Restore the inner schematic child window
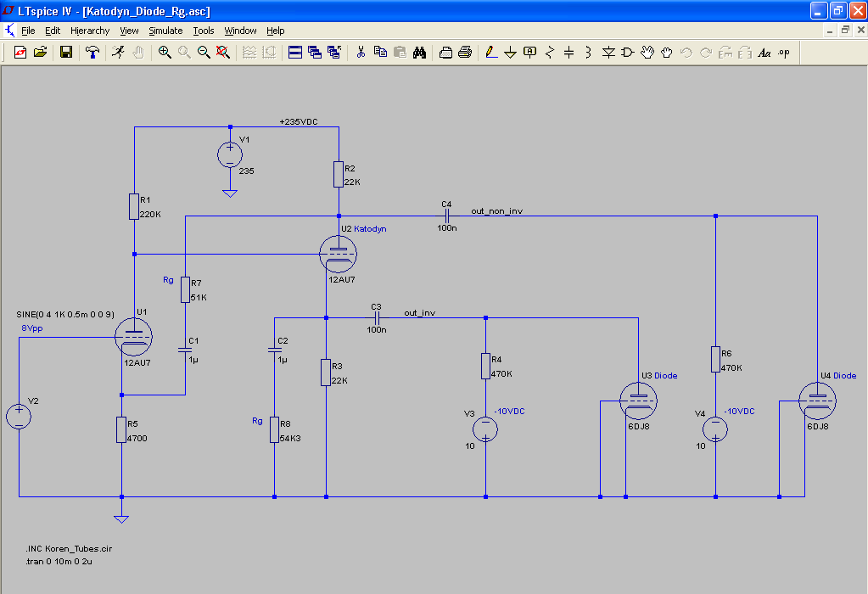The height and width of the screenshot is (594, 868). point(845,31)
